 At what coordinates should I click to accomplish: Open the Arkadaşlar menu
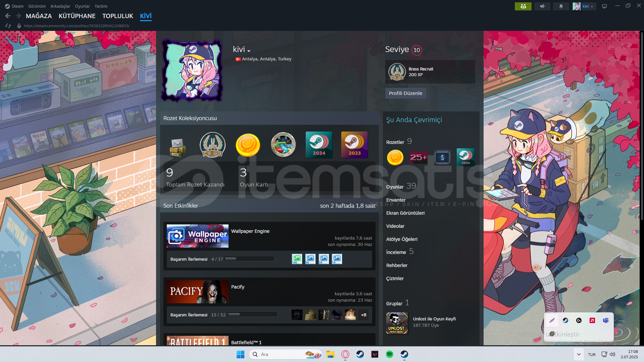pyautogui.click(x=60, y=6)
